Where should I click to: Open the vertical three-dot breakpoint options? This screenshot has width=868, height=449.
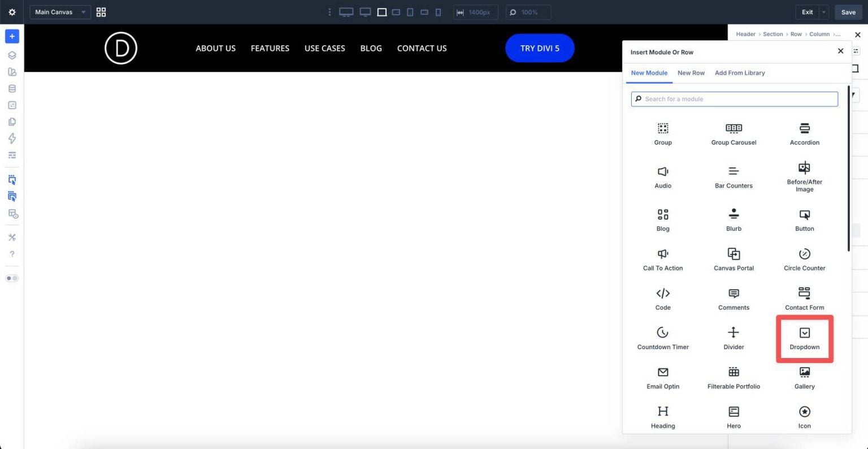pyautogui.click(x=329, y=12)
